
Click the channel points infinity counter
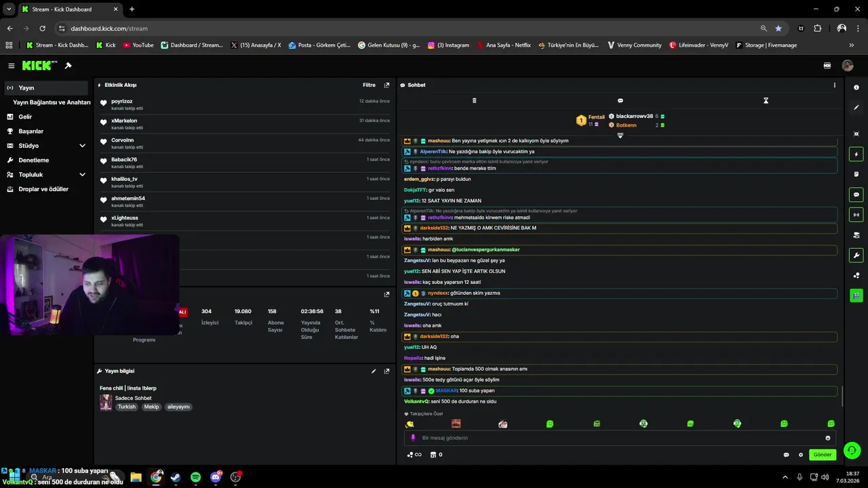tap(414, 455)
